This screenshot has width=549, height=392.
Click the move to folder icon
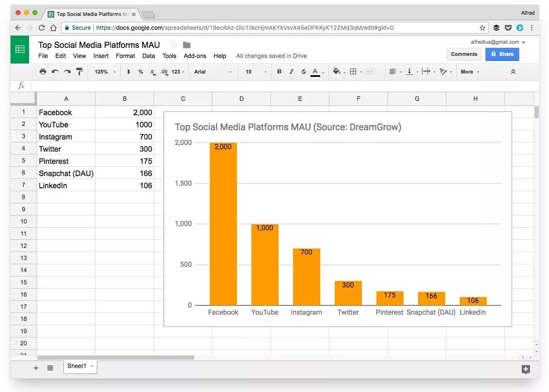coord(187,45)
